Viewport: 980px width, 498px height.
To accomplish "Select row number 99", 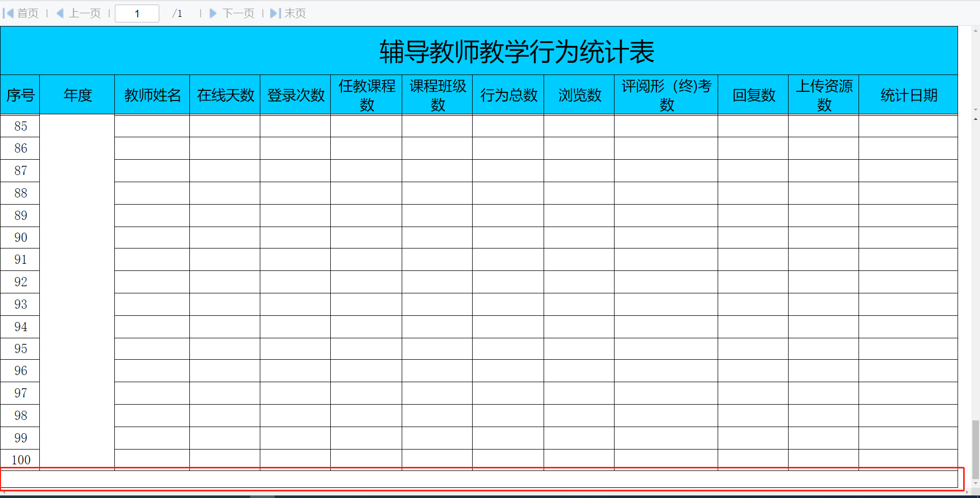I will 20,438.
